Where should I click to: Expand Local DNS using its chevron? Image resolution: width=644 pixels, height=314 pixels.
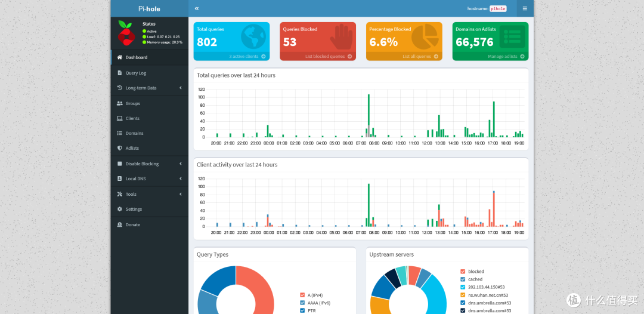[180, 178]
